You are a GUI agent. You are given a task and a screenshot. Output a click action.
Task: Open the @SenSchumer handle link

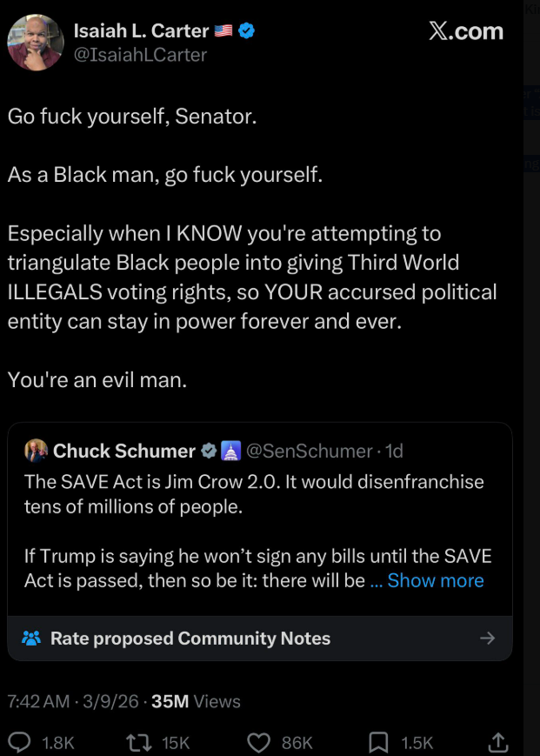click(311, 451)
